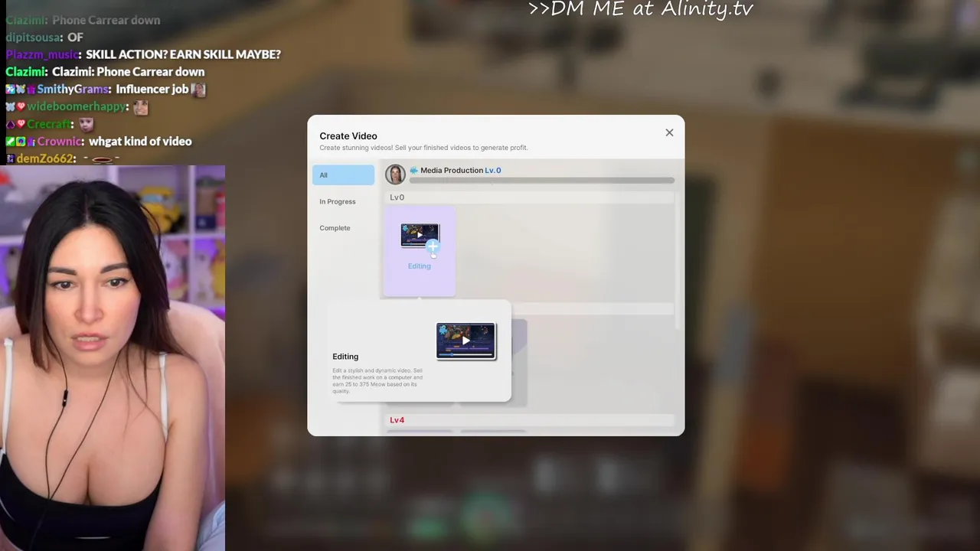Click the Media Production skill icon
This screenshot has height=551, width=980.
point(413,171)
